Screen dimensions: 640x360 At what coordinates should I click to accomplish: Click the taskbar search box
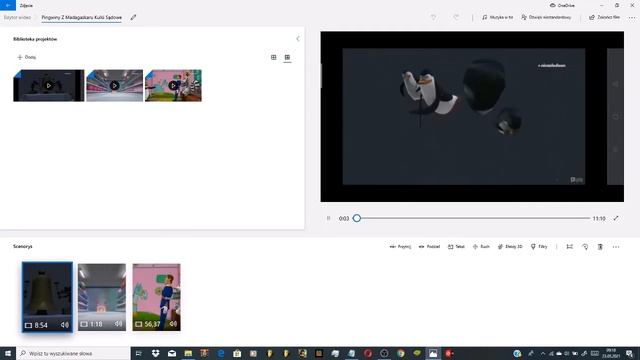coord(73,353)
